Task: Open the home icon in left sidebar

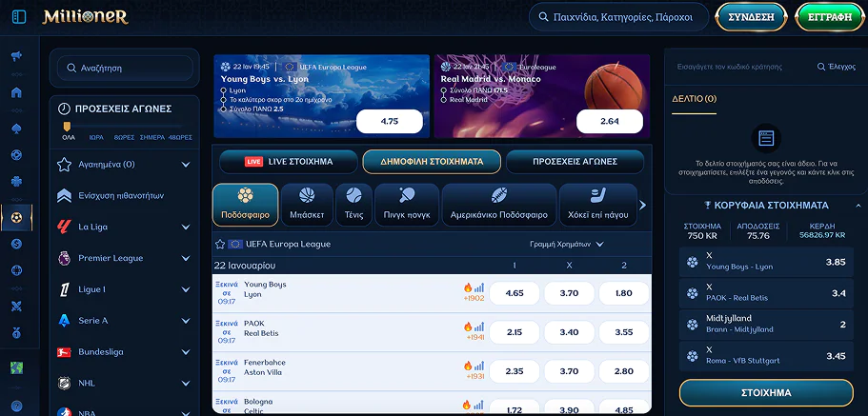Action: click(x=16, y=92)
